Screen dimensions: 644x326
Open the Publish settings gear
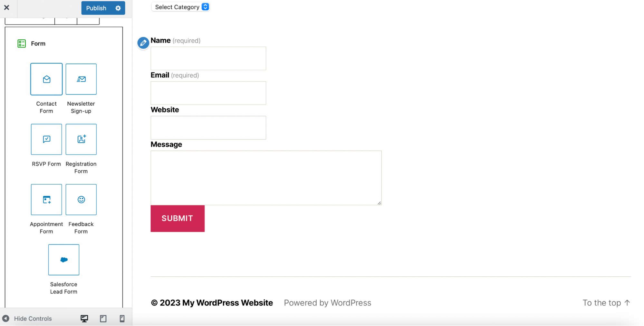click(118, 8)
